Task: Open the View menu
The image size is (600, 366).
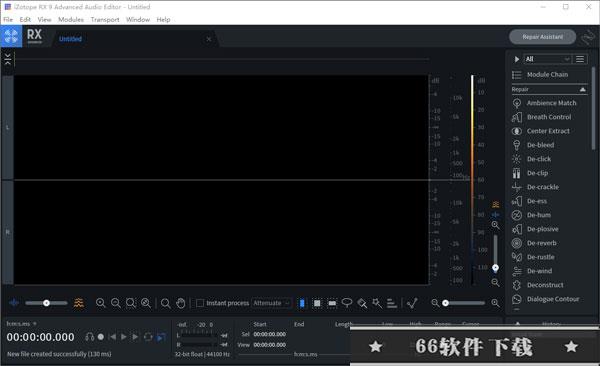Action: [x=44, y=20]
